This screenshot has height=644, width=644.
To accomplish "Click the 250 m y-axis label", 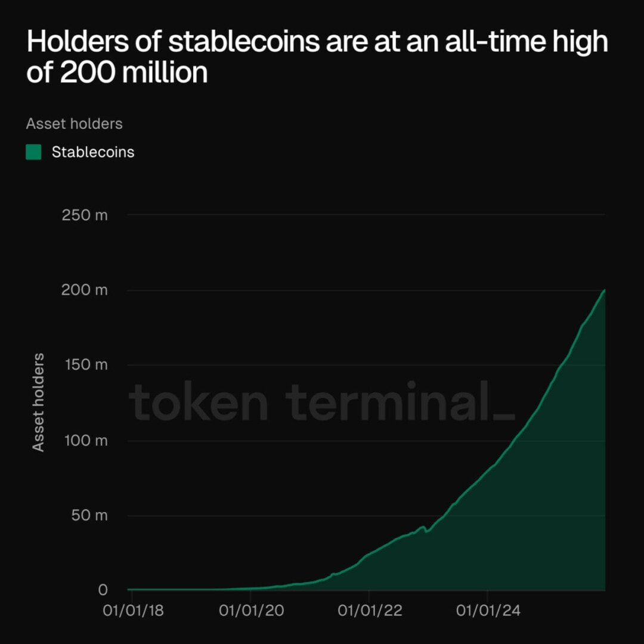I will (85, 215).
